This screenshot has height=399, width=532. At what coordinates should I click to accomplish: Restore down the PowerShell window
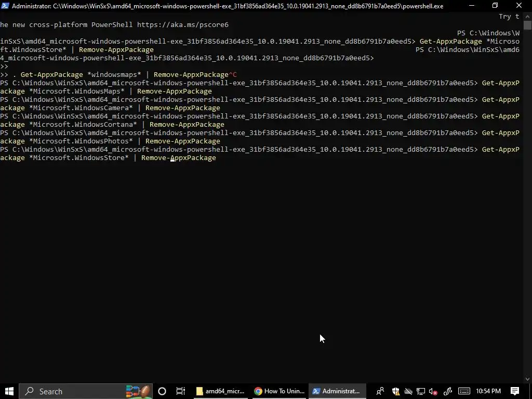click(495, 5)
